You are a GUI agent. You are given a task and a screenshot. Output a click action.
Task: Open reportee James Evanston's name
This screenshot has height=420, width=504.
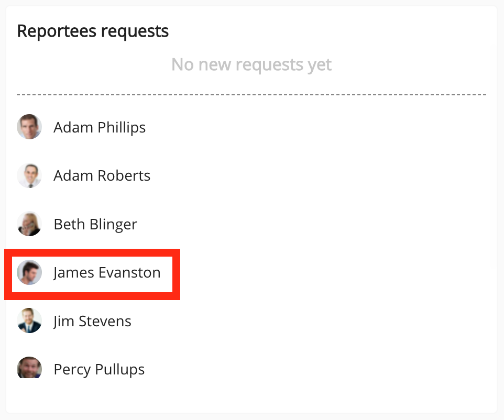coord(107,273)
